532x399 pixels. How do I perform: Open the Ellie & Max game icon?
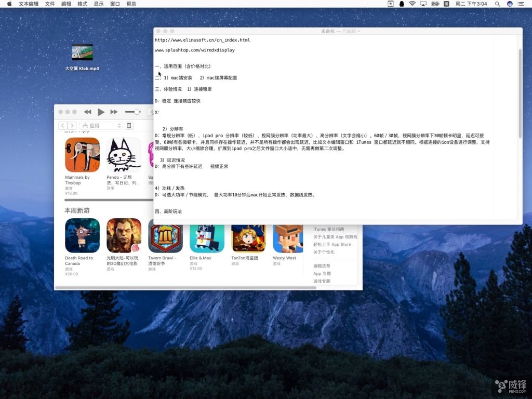tap(207, 238)
